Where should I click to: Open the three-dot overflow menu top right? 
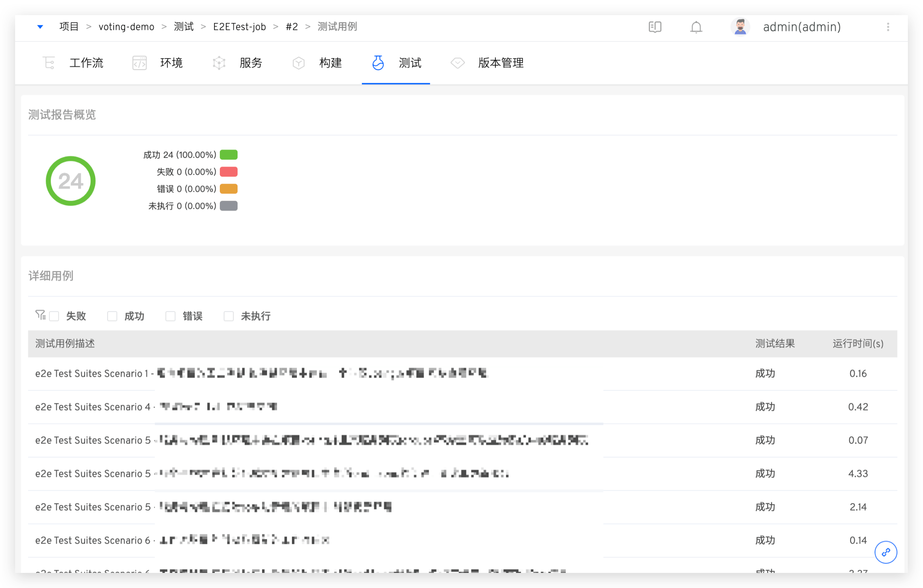tap(889, 27)
